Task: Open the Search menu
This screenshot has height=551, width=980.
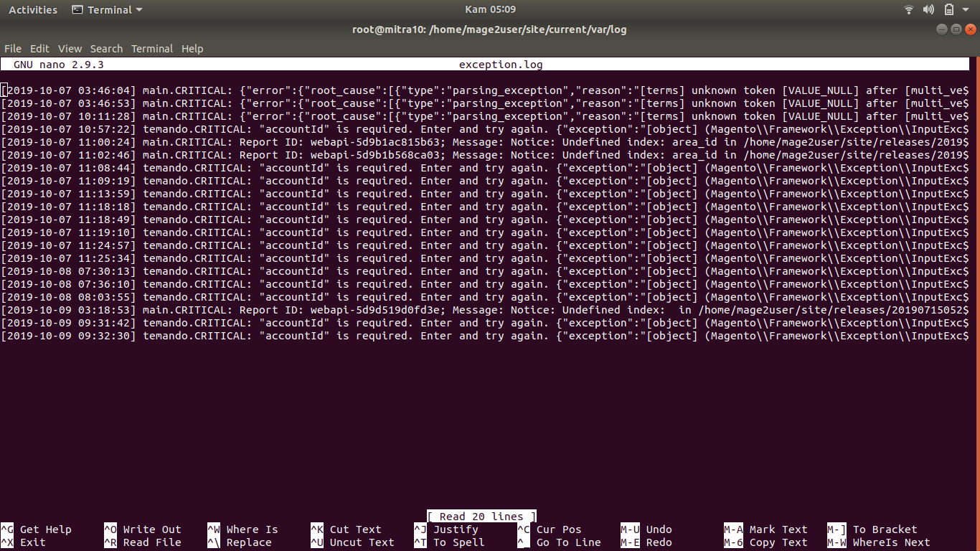Action: pyautogui.click(x=106, y=49)
